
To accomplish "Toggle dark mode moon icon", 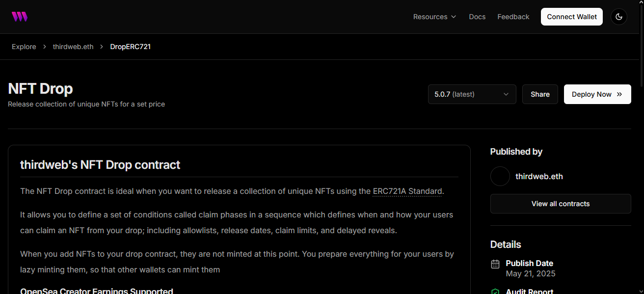I will coord(619,17).
